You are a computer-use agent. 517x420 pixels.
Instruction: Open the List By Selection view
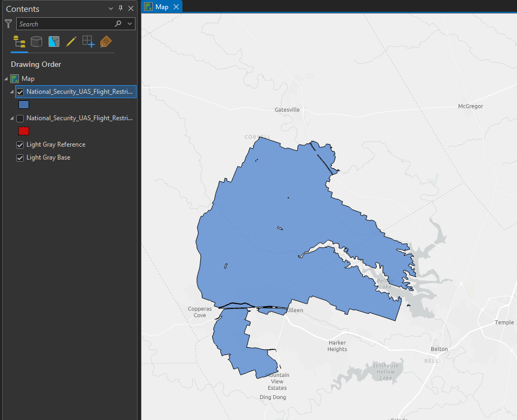click(53, 42)
